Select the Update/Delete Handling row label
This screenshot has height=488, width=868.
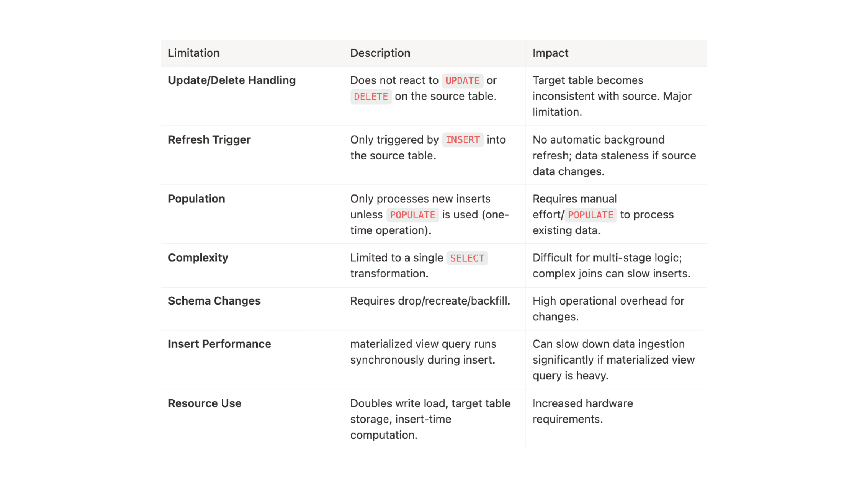pyautogui.click(x=232, y=80)
